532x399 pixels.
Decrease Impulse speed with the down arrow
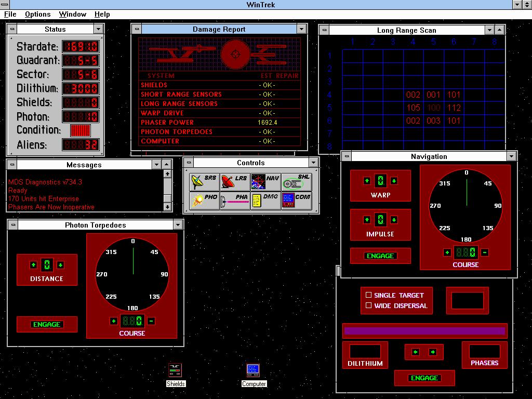pyautogui.click(x=394, y=220)
